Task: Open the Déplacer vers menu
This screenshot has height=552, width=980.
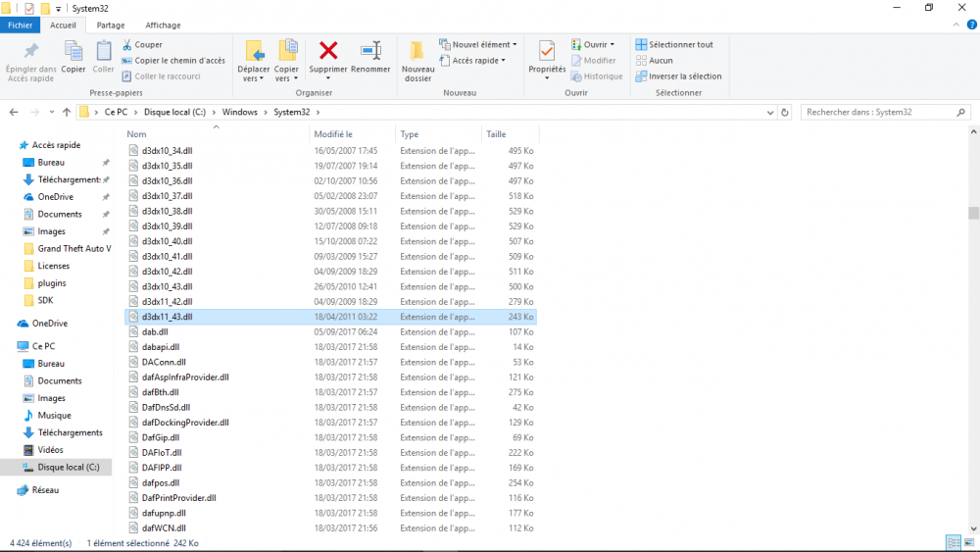Action: pyautogui.click(x=254, y=61)
